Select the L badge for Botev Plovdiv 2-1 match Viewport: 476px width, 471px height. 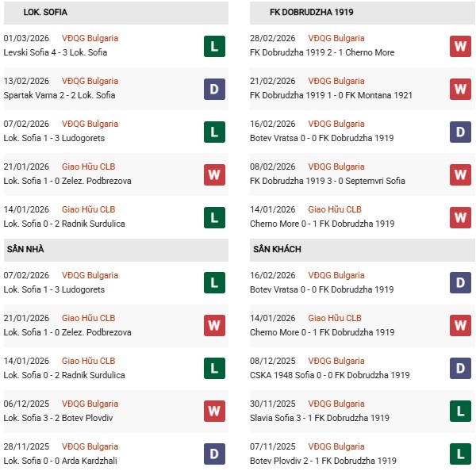click(x=460, y=454)
